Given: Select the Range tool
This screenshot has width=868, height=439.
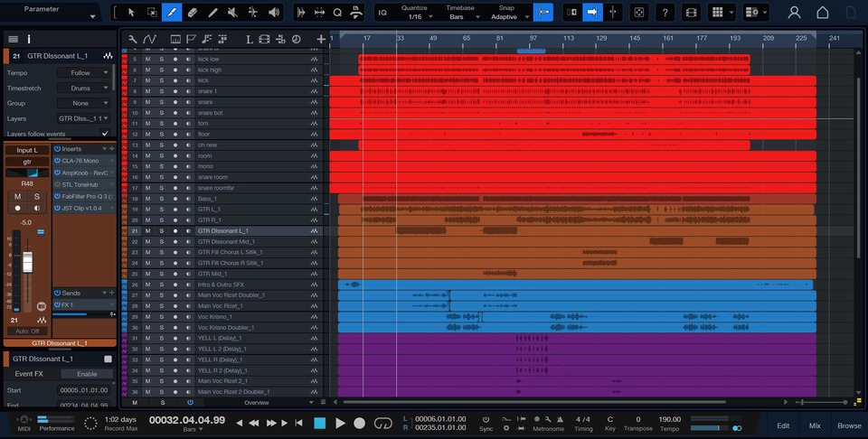Looking at the screenshot, I should [x=152, y=12].
